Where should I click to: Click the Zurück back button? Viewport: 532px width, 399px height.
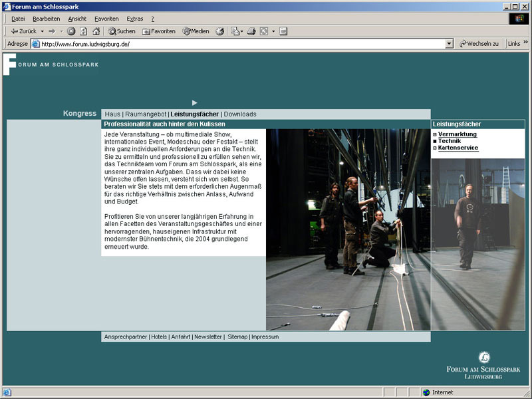click(24, 31)
